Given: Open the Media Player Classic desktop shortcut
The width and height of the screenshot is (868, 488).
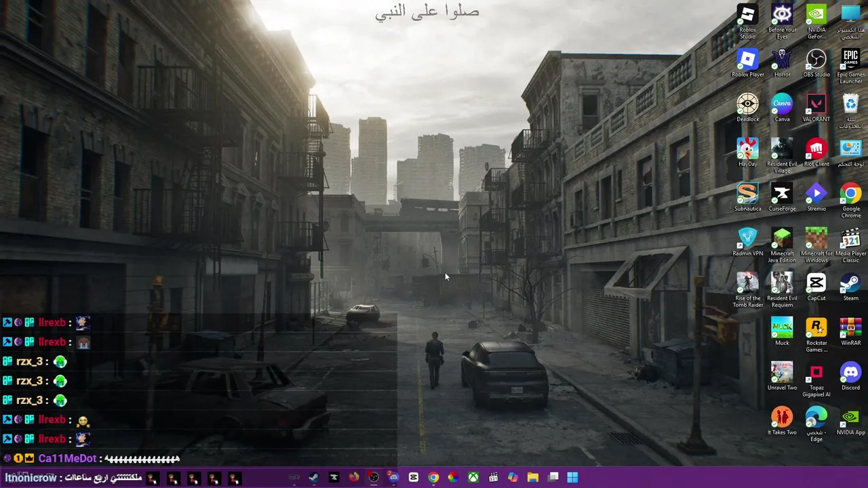Looking at the screenshot, I should [x=850, y=245].
